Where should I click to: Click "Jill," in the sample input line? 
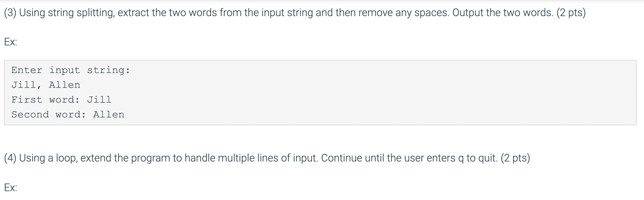point(27,85)
